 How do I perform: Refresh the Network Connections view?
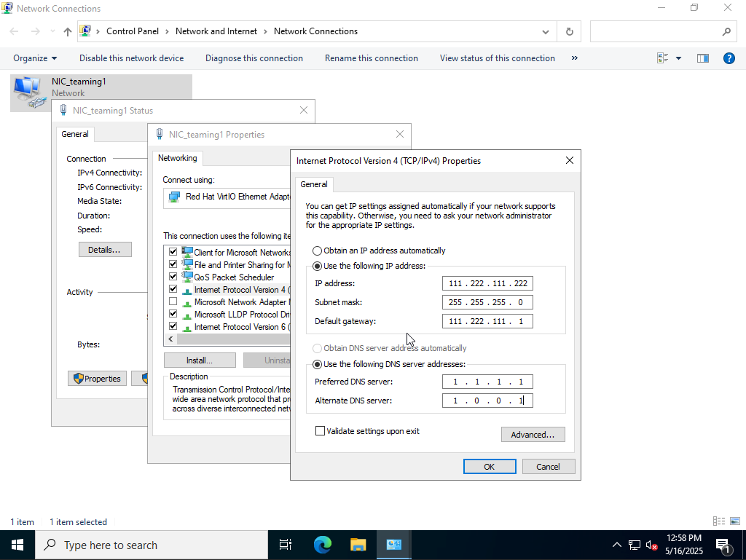tap(569, 31)
